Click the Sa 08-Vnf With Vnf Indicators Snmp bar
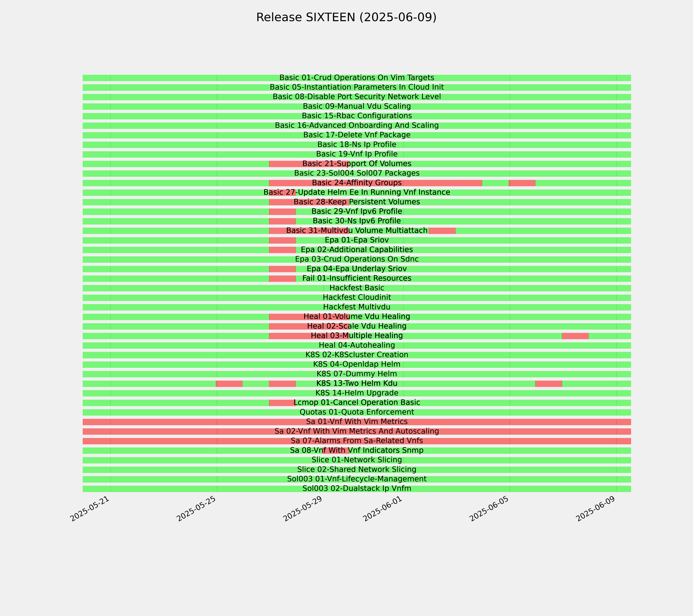This screenshot has width=693, height=616. click(357, 451)
